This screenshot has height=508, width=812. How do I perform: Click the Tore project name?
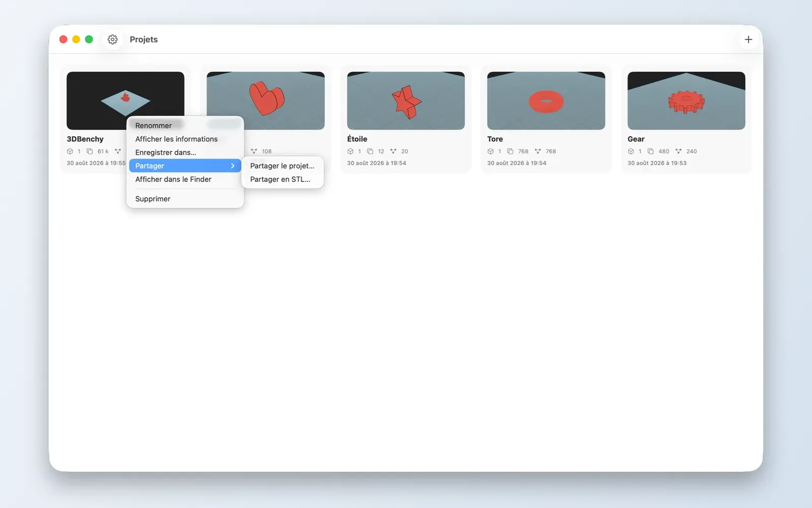click(x=495, y=139)
